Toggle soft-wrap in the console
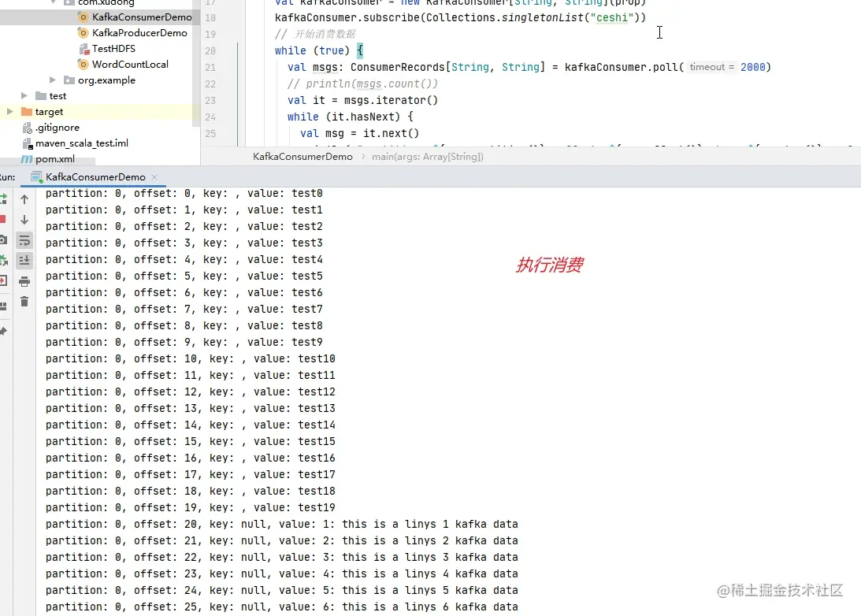Screen dimensions: 861x616 click(24, 240)
